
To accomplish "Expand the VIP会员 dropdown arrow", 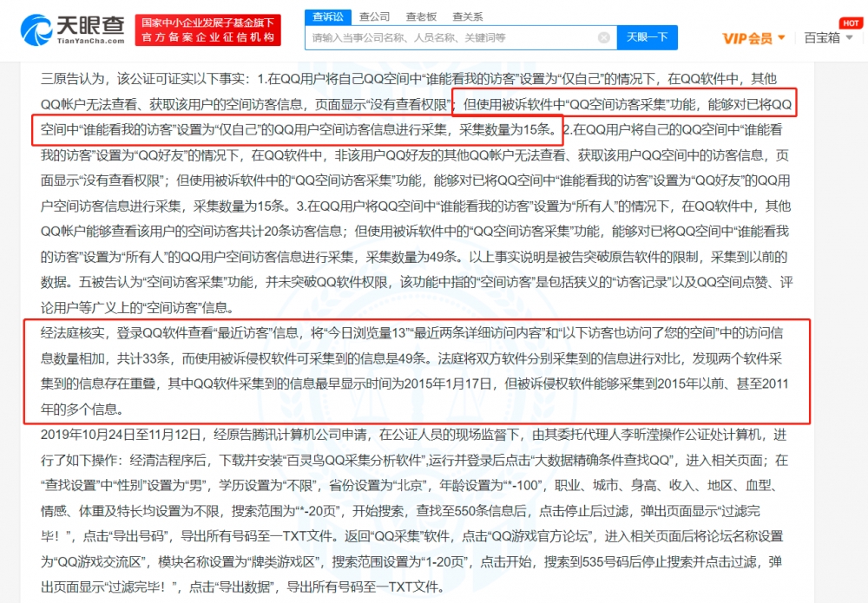I will pos(782,37).
